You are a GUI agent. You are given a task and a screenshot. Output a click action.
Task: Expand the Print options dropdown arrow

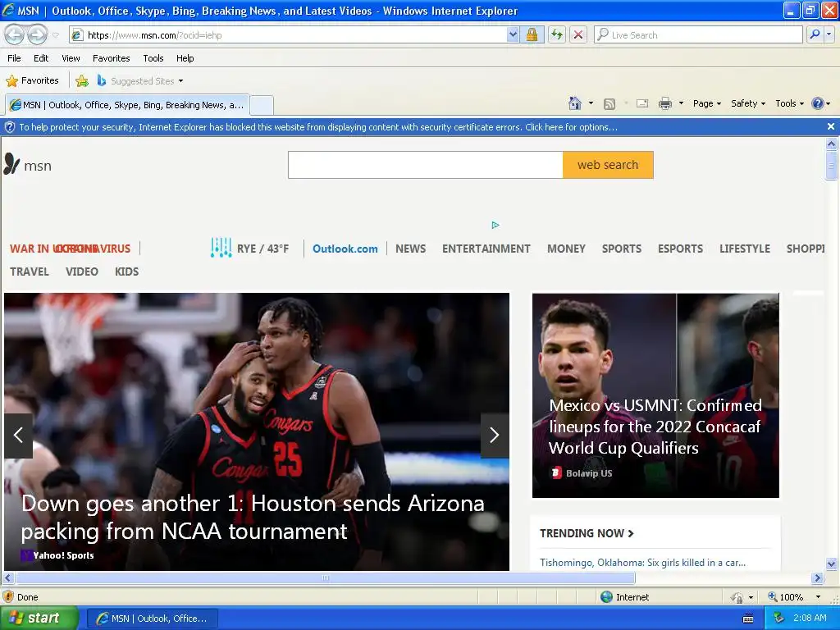pyautogui.click(x=681, y=103)
